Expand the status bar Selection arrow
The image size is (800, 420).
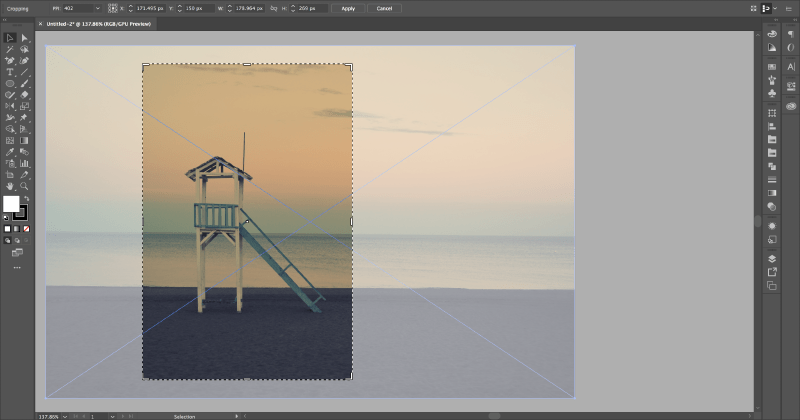236,416
